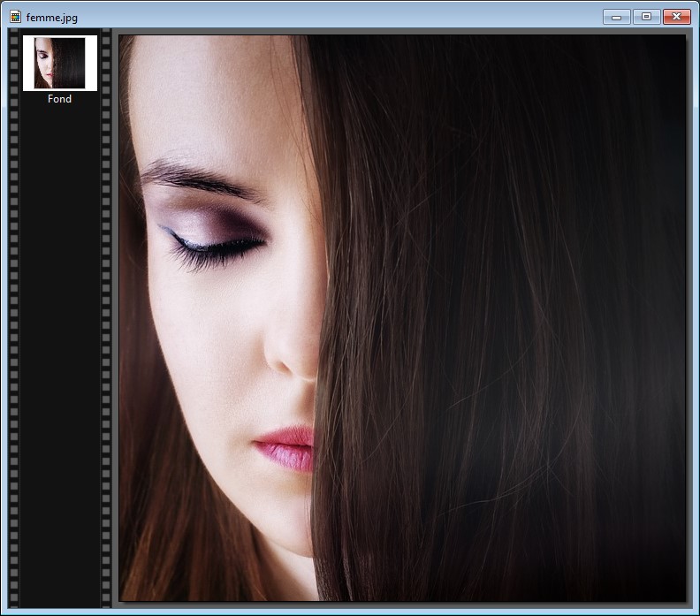Select the Fond layer thumbnail

tap(59, 63)
